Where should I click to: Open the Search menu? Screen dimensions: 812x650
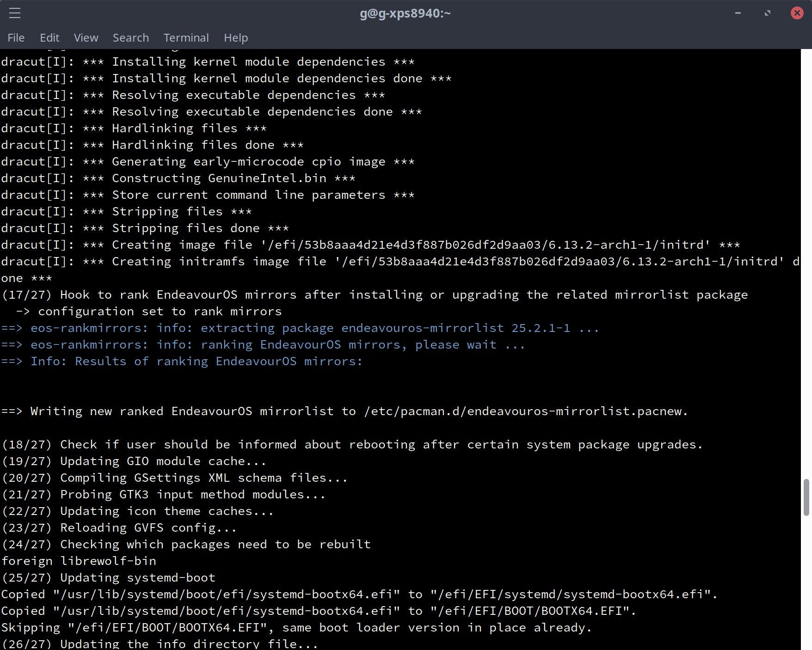[x=131, y=38]
